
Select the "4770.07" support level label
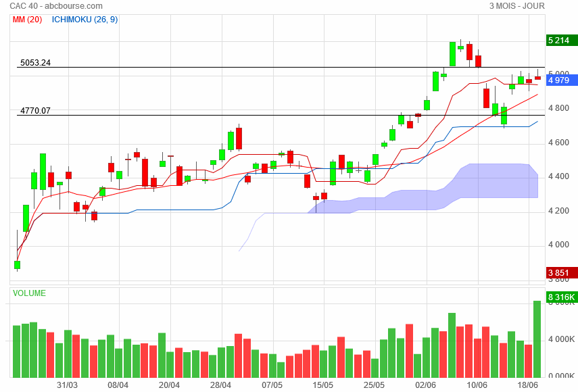click(35, 111)
